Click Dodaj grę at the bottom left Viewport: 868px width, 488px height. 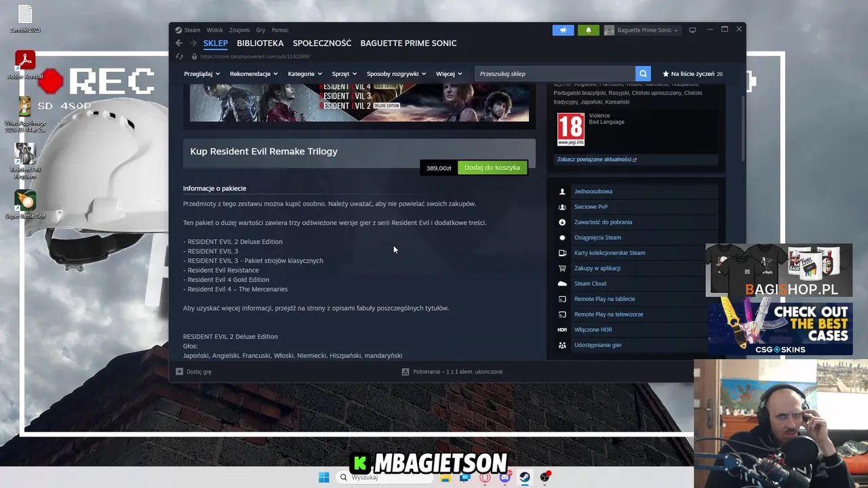point(194,371)
